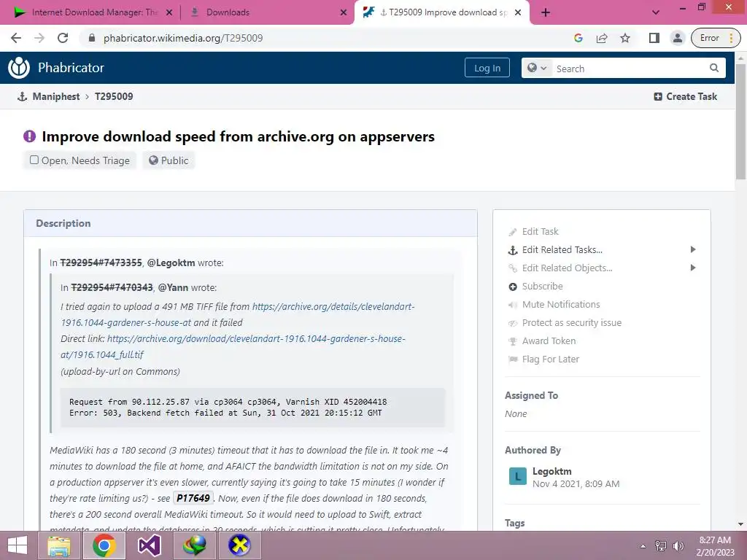Click the share page icon in address bar

pyautogui.click(x=602, y=38)
